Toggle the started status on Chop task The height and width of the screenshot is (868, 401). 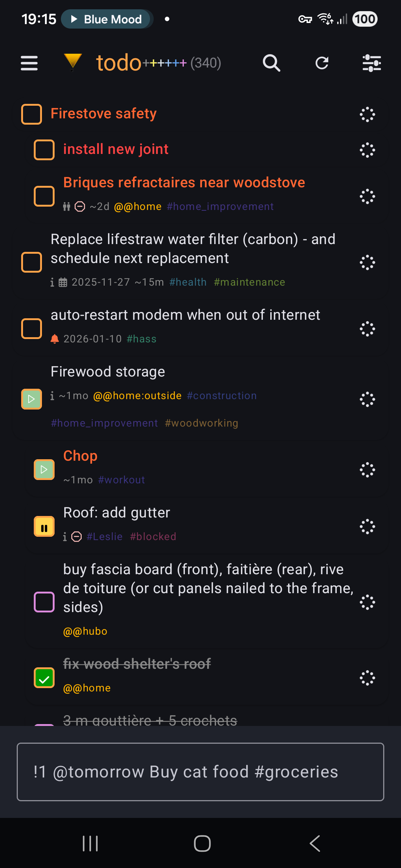(x=44, y=470)
